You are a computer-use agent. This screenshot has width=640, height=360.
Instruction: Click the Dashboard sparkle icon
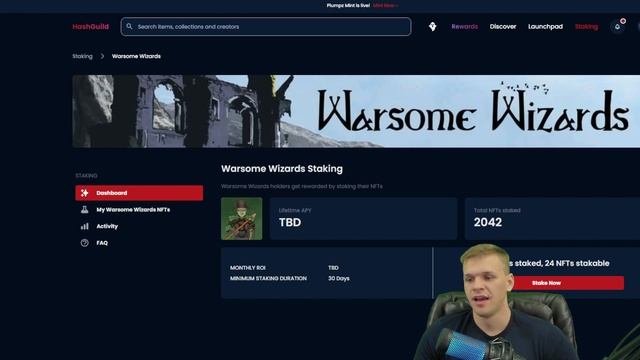pos(84,193)
